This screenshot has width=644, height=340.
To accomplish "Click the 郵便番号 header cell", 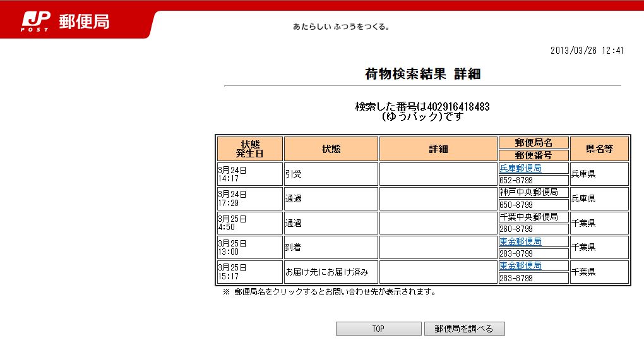I will tap(534, 155).
